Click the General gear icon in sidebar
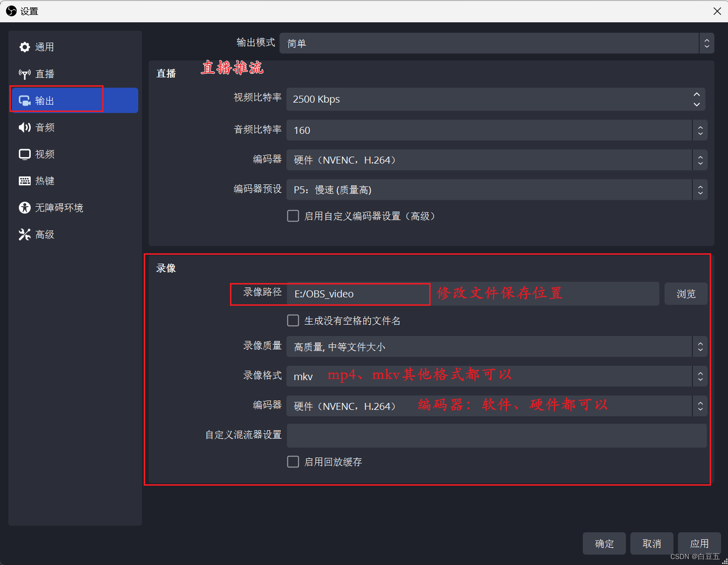Viewport: 728px width, 565px height. (25, 47)
